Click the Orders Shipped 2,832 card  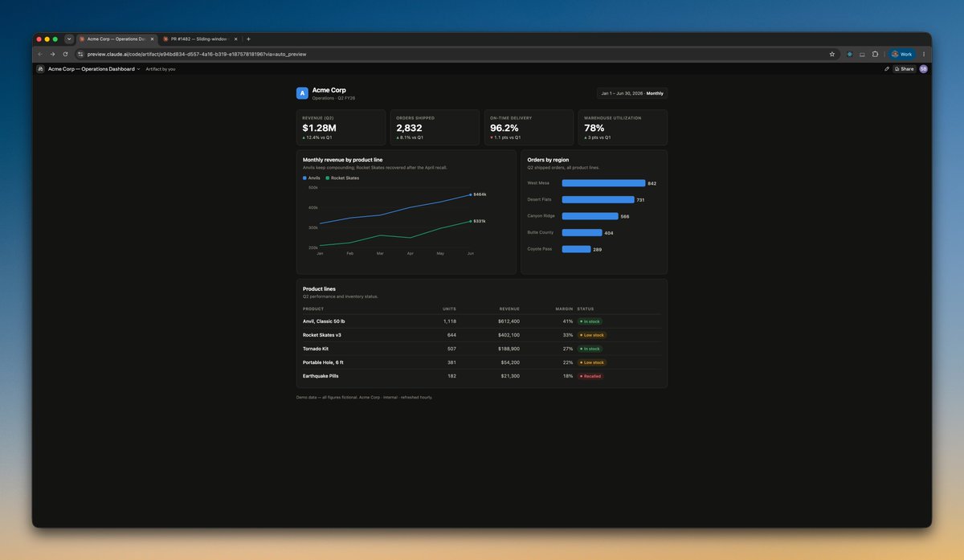435,128
